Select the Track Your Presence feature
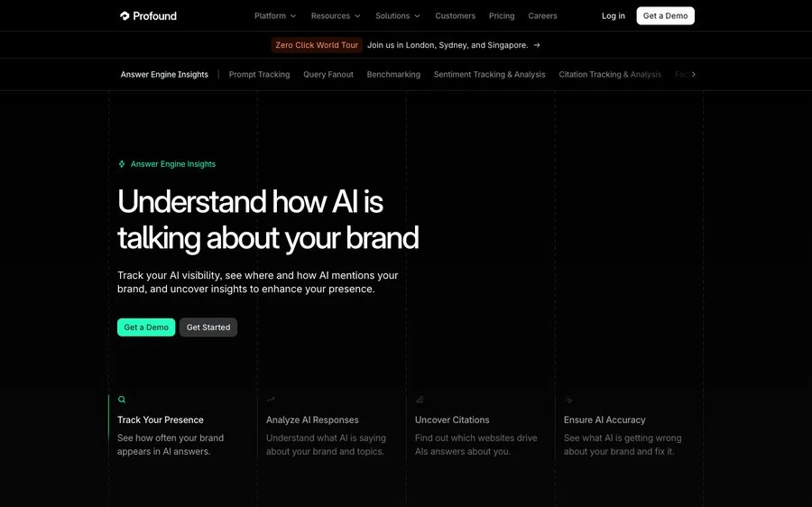812x507 pixels. tap(160, 420)
